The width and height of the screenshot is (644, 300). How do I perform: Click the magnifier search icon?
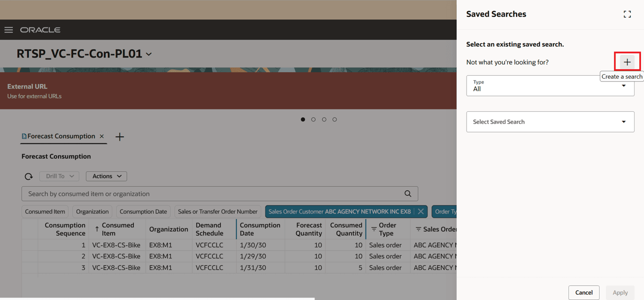click(x=408, y=194)
